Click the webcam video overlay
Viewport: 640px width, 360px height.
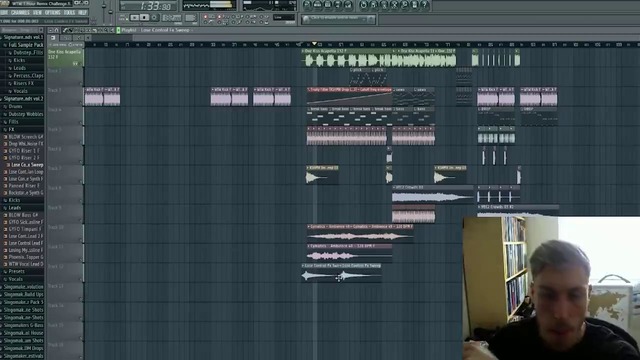551,288
